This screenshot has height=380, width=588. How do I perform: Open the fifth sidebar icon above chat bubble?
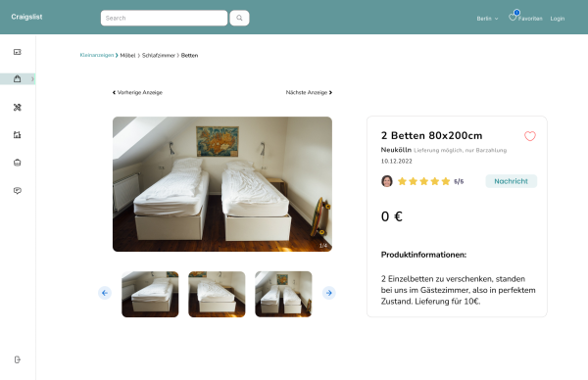(x=18, y=163)
